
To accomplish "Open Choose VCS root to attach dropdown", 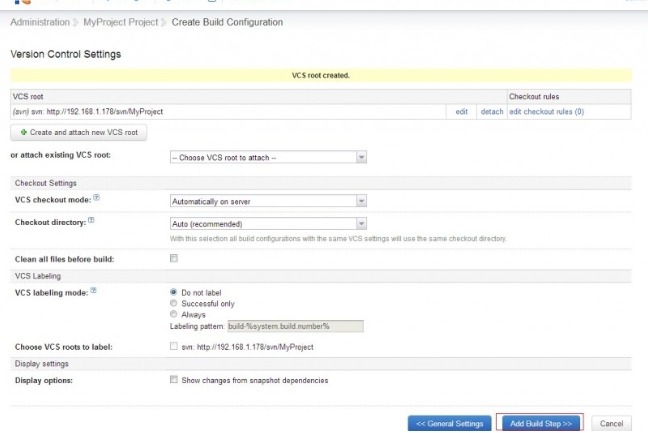I will 267,157.
